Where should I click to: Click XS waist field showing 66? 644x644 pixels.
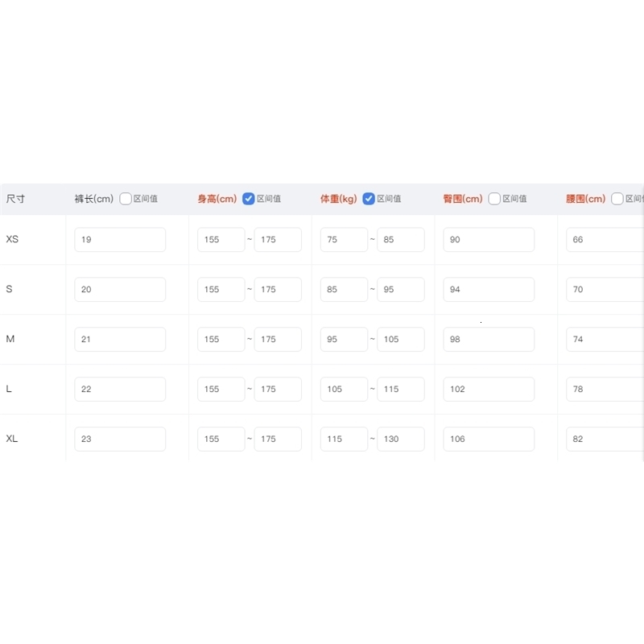click(x=604, y=240)
